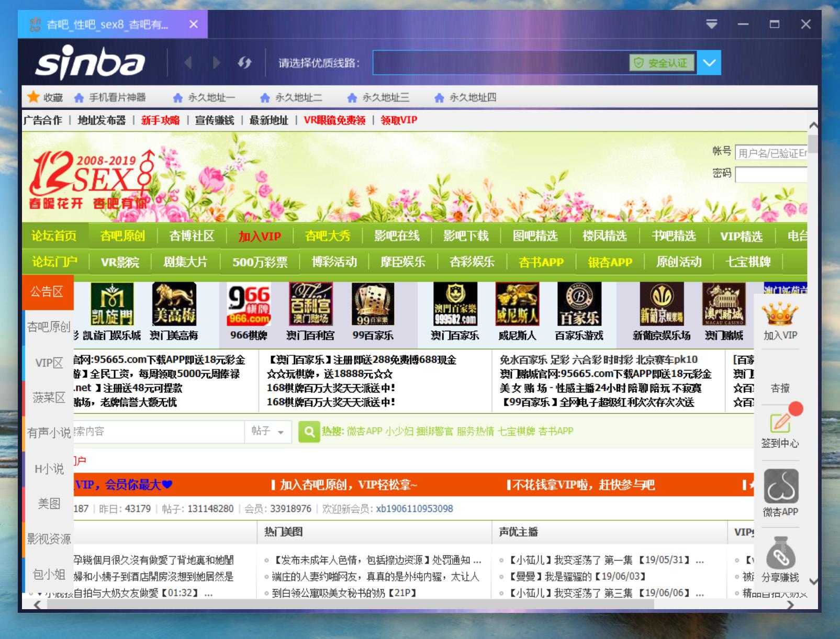
Task: Click the 澳门百家乐 999582 logo icon
Action: [455, 304]
